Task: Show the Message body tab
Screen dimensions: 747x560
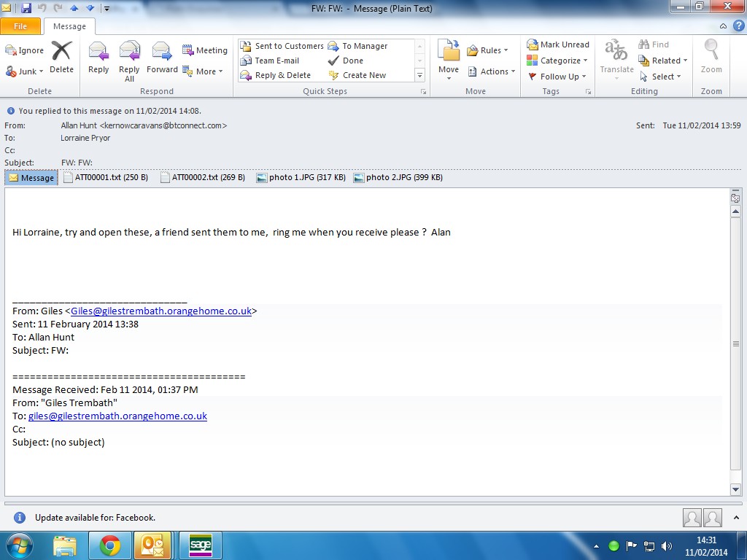Action: 31,178
